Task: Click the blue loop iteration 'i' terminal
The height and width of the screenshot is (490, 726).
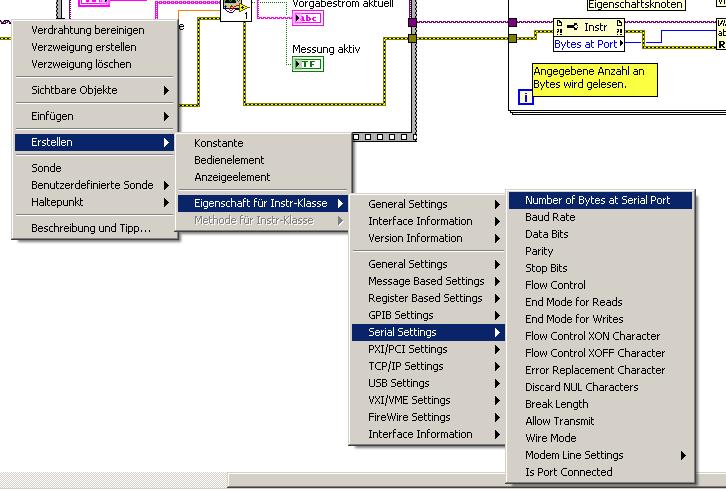Action: 526,97
